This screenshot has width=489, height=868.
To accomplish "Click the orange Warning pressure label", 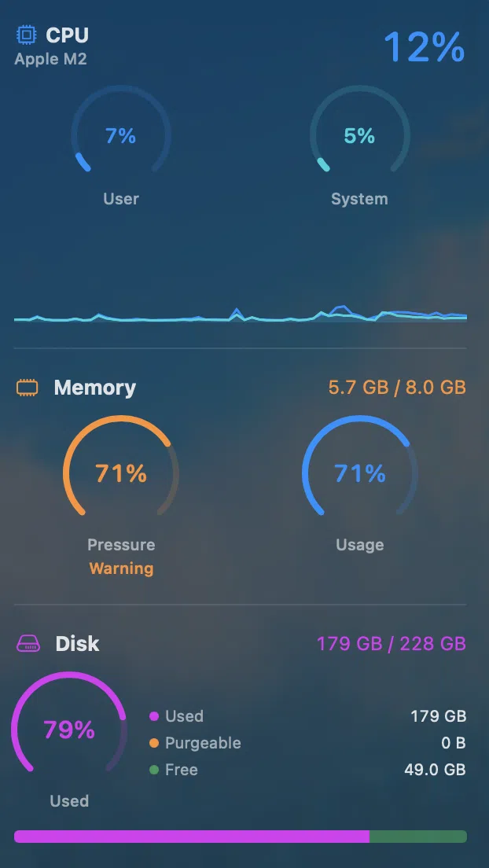I will point(121,568).
